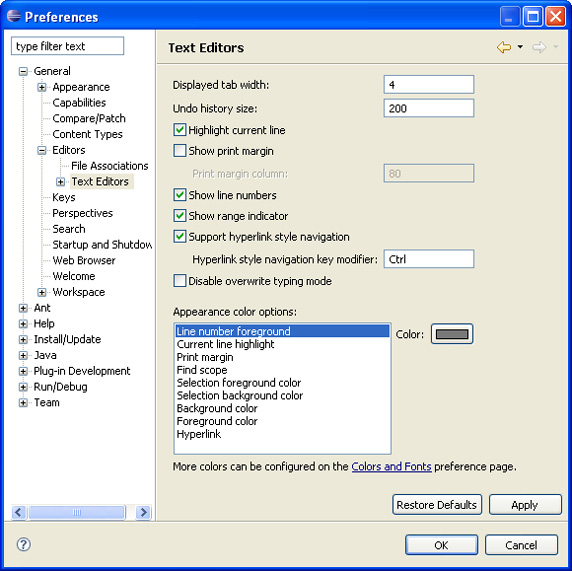Select Search preference page

point(69,229)
